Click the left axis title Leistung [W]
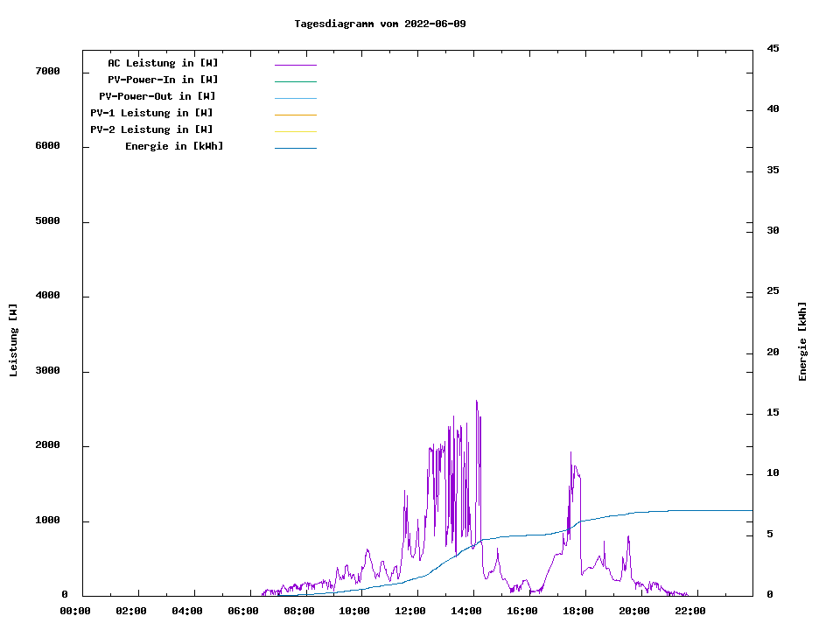 (13, 339)
